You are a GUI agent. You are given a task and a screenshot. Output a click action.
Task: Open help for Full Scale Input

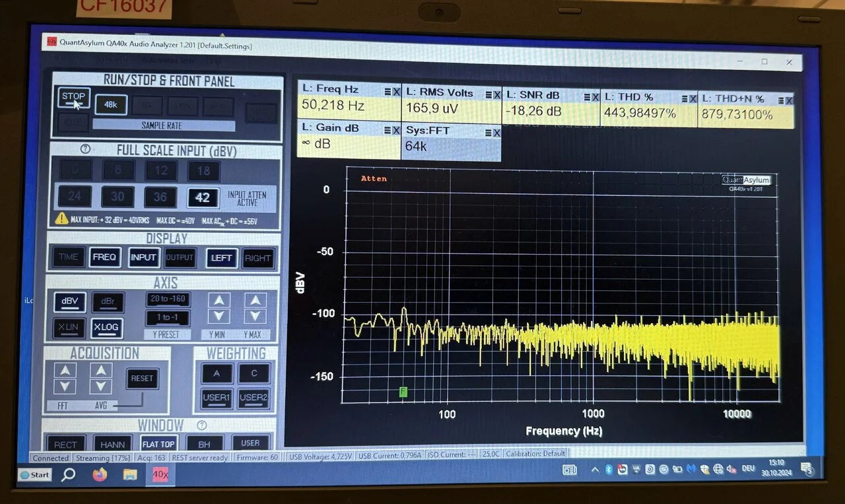[x=85, y=149]
